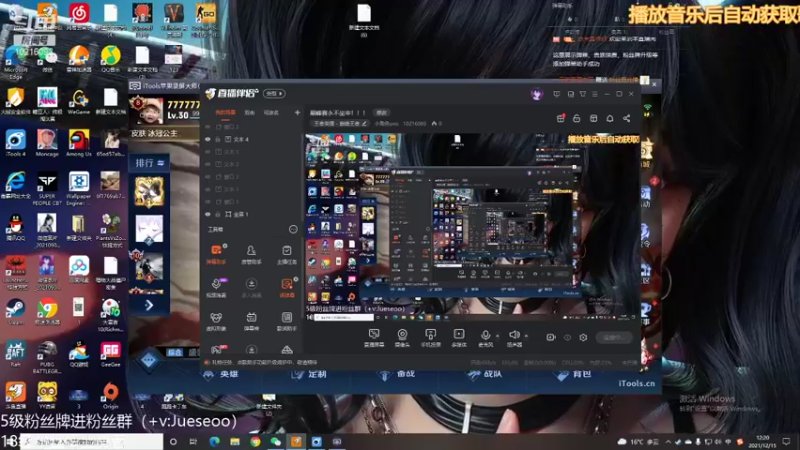The image size is (800, 450).
Task: Open the 定制 tab in the iTools window
Action: point(310,374)
